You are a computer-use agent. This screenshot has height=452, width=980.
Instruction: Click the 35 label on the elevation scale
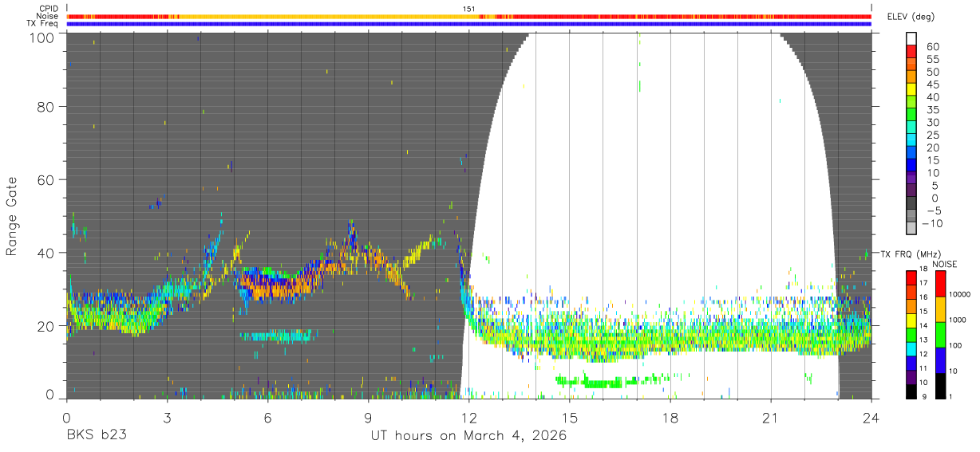[931, 109]
